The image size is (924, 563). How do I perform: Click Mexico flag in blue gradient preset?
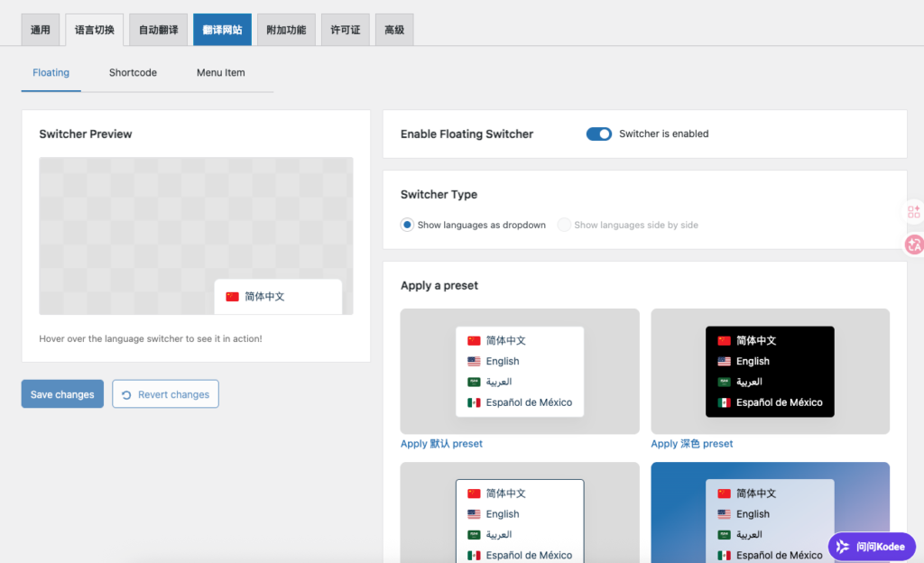click(x=725, y=556)
